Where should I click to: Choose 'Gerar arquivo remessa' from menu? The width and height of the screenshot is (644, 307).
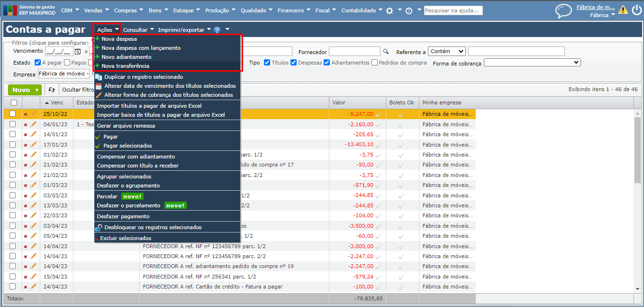tap(126, 126)
